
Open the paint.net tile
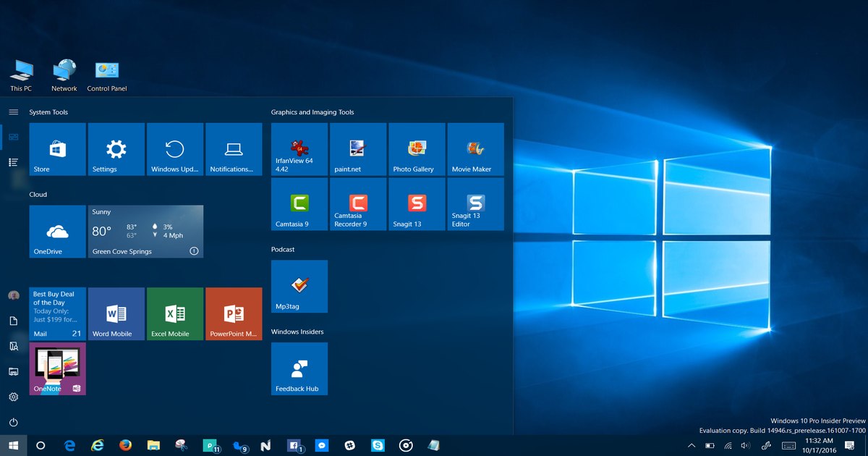click(357, 149)
